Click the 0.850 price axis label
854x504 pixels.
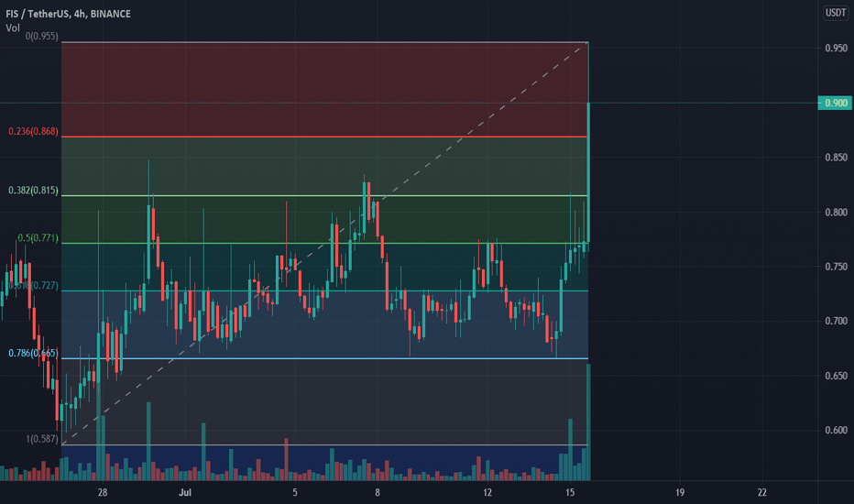pyautogui.click(x=836, y=157)
